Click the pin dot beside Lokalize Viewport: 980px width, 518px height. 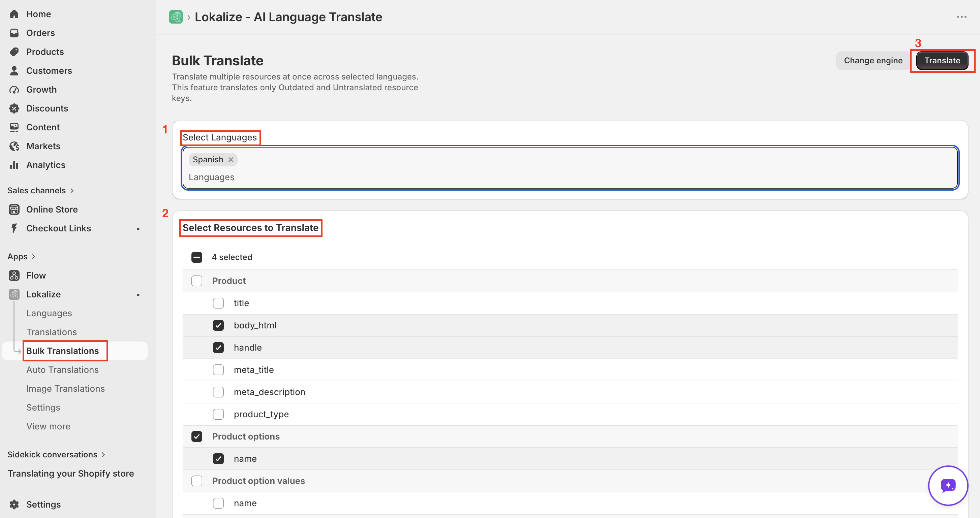138,295
